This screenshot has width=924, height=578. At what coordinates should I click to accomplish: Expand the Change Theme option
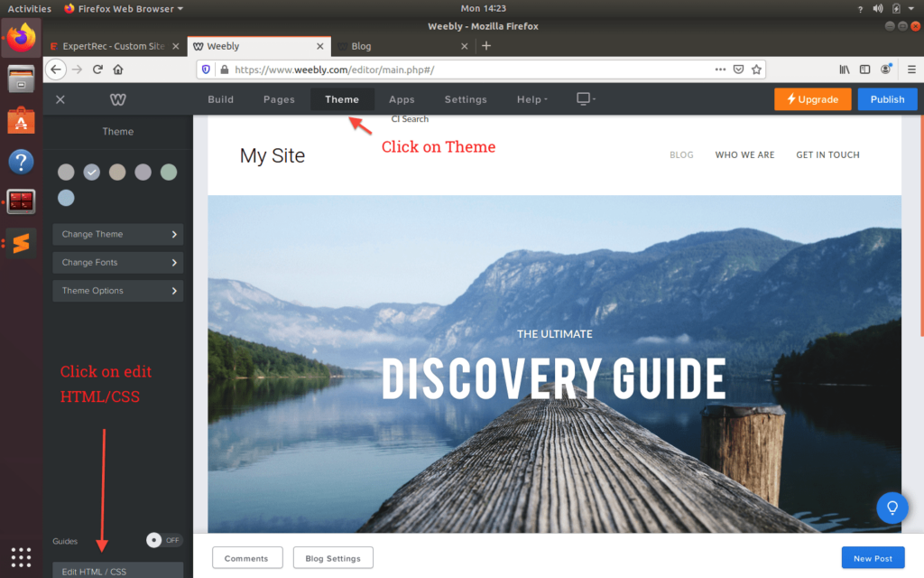tap(117, 234)
